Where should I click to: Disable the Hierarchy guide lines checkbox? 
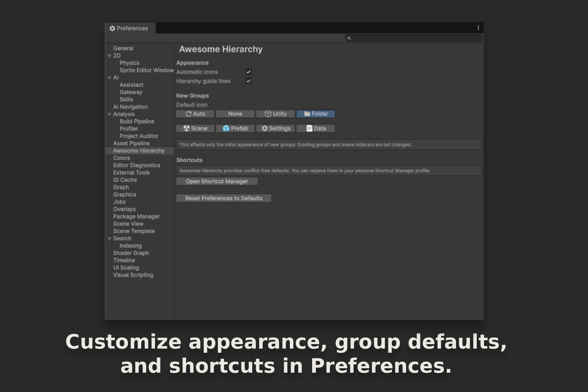[x=248, y=81]
